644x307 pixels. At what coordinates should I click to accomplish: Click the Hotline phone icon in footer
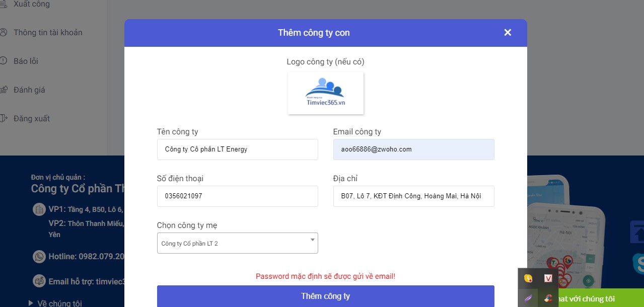39,257
